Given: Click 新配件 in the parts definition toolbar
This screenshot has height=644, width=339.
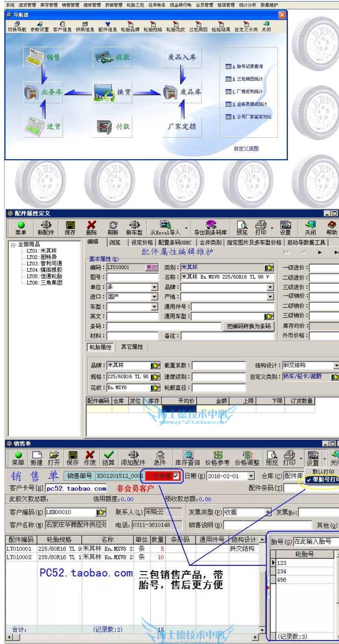Looking at the screenshot, I should pyautogui.click(x=46, y=228).
